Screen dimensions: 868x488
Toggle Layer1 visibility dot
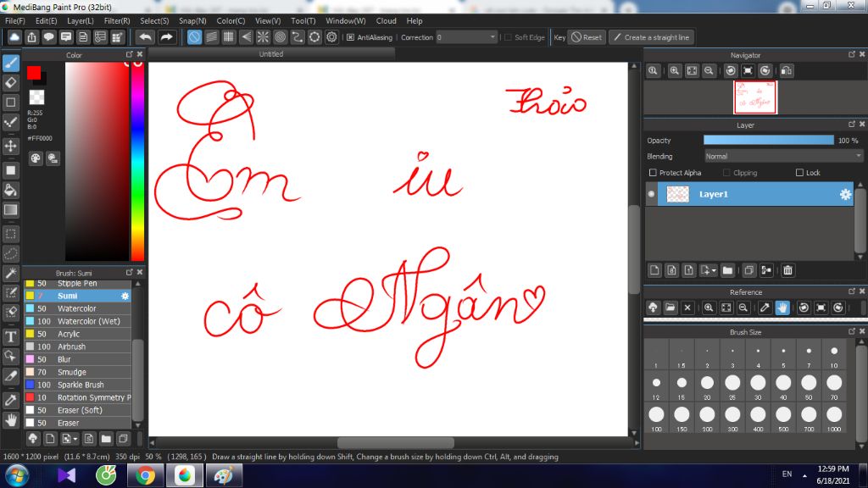652,194
